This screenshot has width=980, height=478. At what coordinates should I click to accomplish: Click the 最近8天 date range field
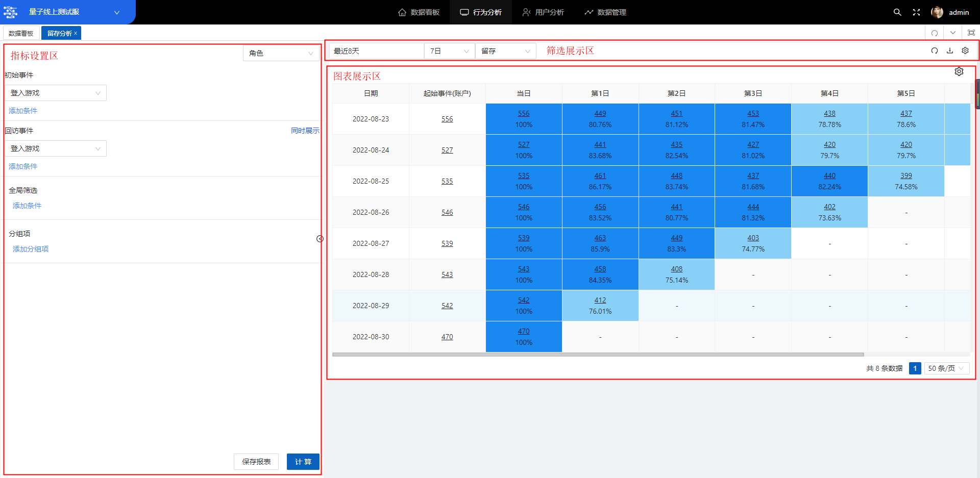(x=377, y=51)
